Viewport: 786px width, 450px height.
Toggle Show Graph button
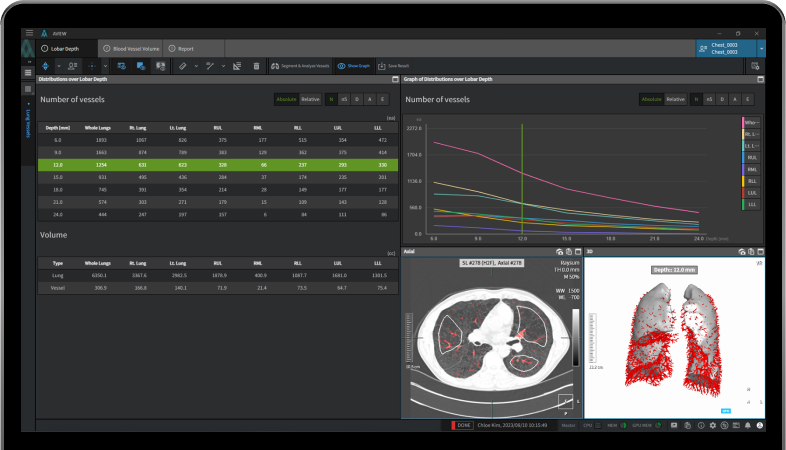click(x=353, y=66)
